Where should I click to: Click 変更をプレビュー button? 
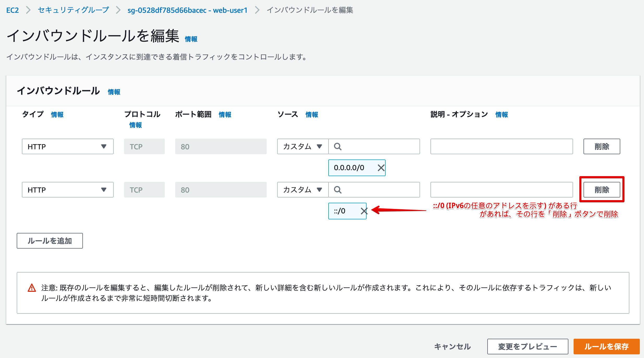click(528, 347)
